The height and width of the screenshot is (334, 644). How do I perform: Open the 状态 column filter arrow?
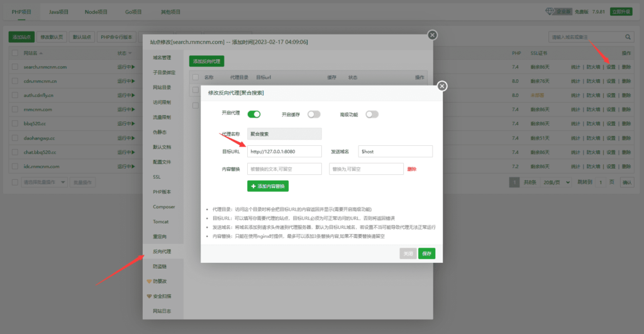(x=130, y=53)
